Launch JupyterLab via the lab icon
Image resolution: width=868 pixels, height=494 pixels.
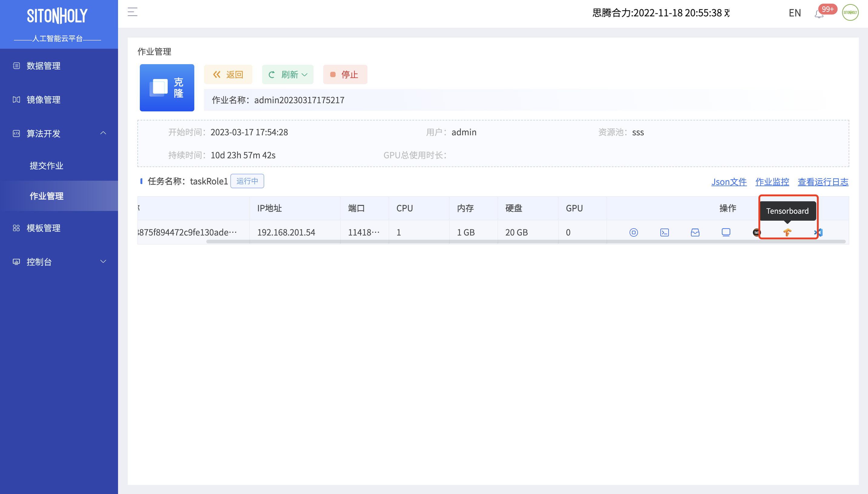point(756,232)
